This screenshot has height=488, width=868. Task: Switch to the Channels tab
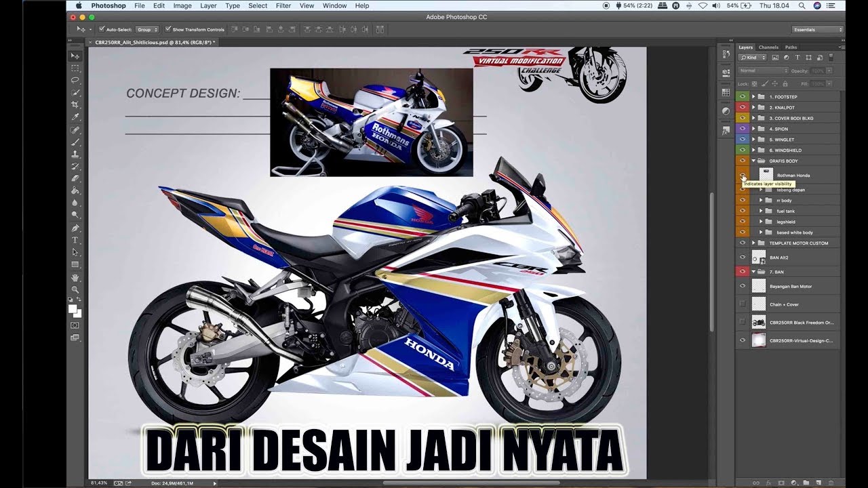[768, 47]
